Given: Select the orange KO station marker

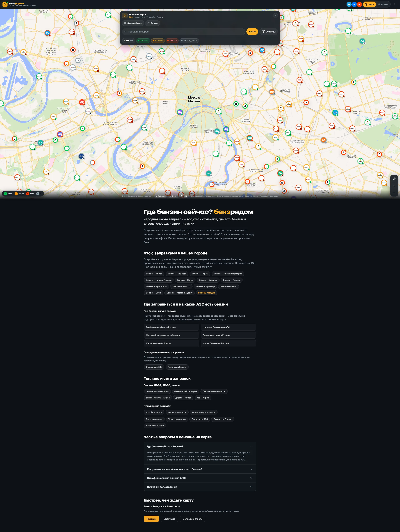Looking at the screenshot, I should click(272, 92).
